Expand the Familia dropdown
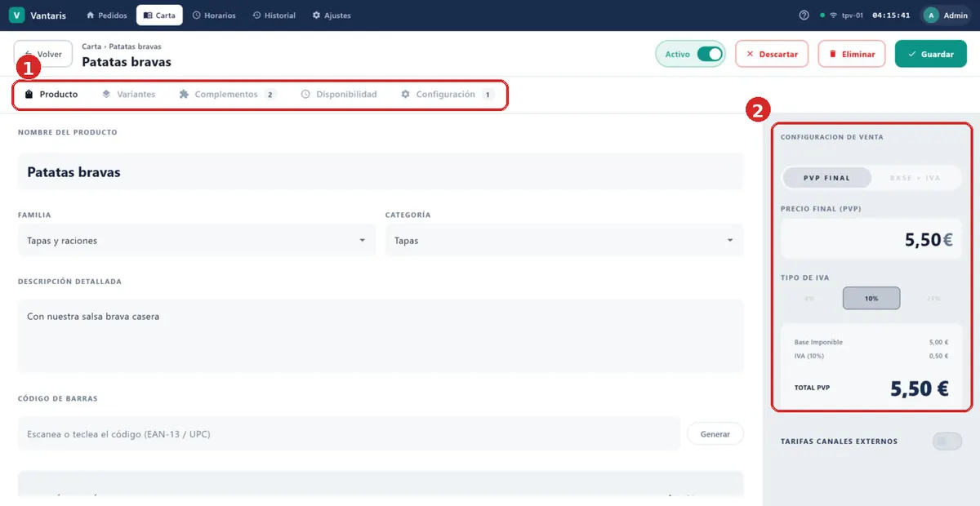This screenshot has width=980, height=506. pos(197,241)
